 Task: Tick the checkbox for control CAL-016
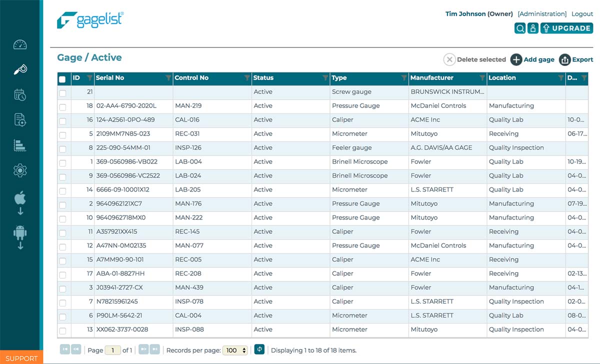click(62, 121)
